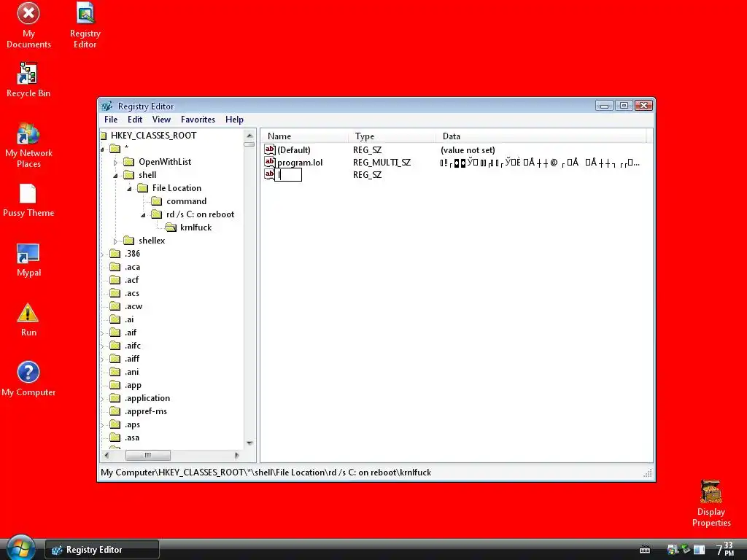Expand the .application key

coord(102,399)
